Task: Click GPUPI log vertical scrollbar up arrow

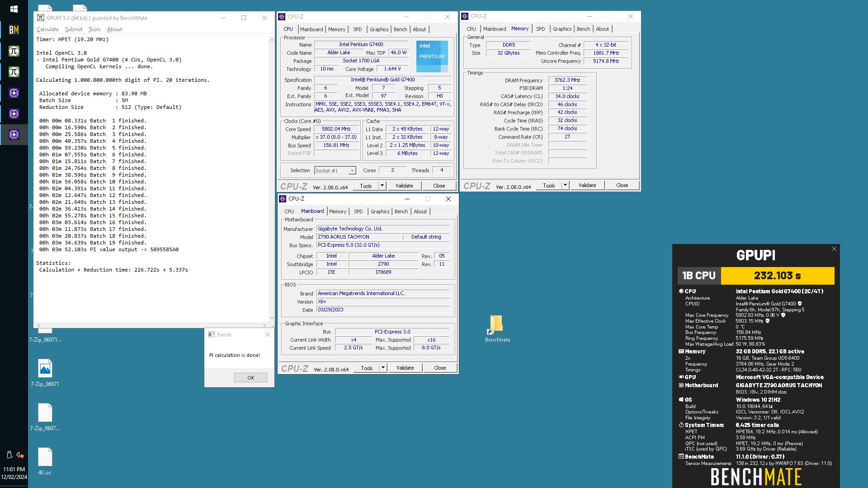Action: (x=272, y=40)
